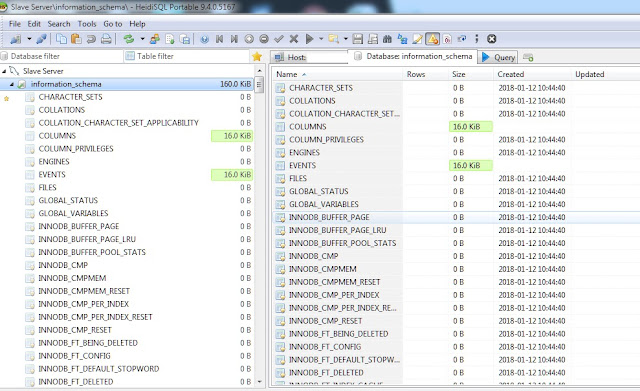Open the Tools menu
640x391 pixels.
(x=87, y=24)
